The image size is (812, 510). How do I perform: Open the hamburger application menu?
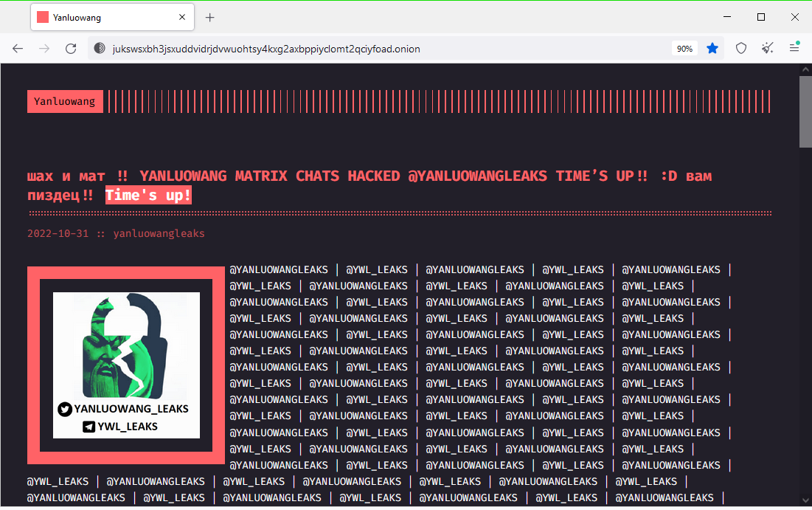pyautogui.click(x=794, y=48)
